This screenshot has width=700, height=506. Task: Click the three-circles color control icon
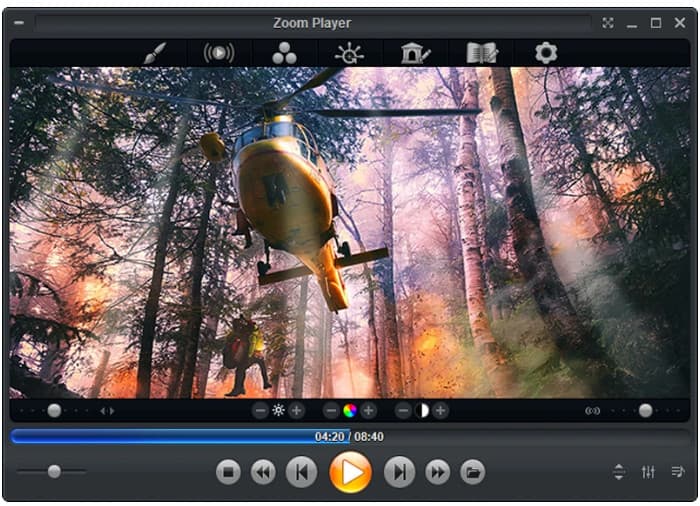(284, 53)
